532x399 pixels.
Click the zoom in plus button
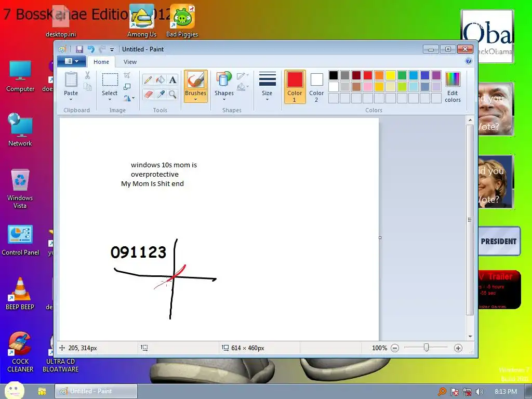(x=458, y=348)
